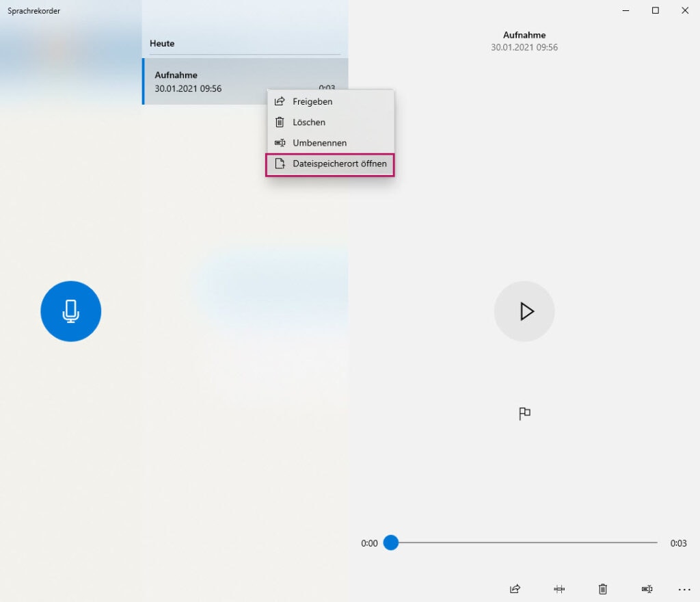Viewport: 700px width, 602px height.
Task: Click the middle of the playback timeline track
Action: (x=524, y=542)
